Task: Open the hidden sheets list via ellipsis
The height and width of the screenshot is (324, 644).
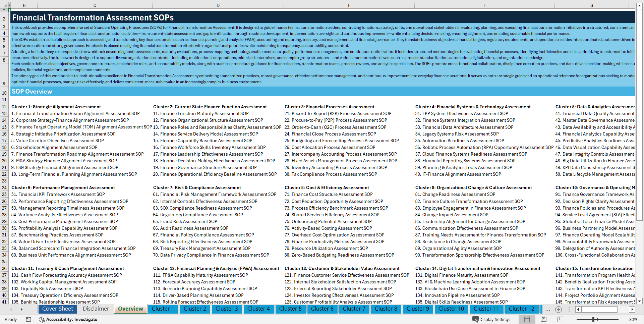Action: point(548,310)
